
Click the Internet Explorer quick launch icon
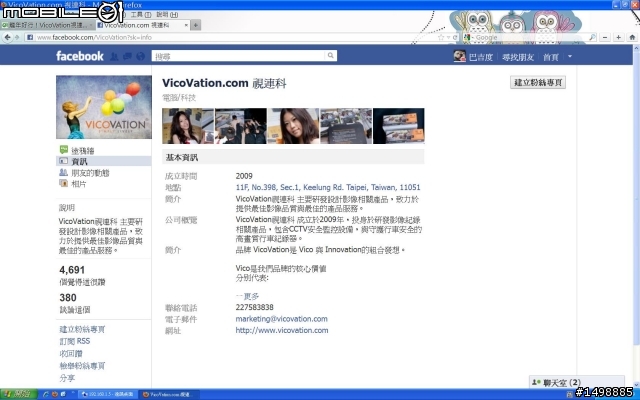tap(46, 394)
